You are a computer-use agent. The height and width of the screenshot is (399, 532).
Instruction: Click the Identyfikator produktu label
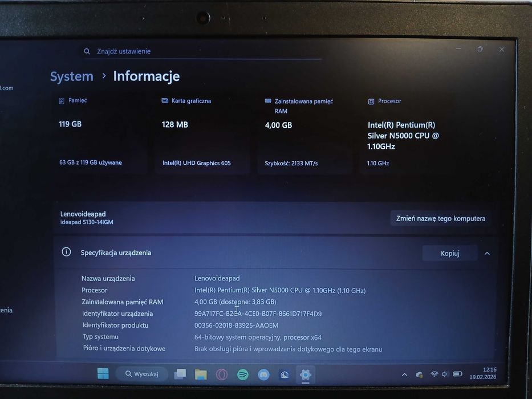click(115, 325)
